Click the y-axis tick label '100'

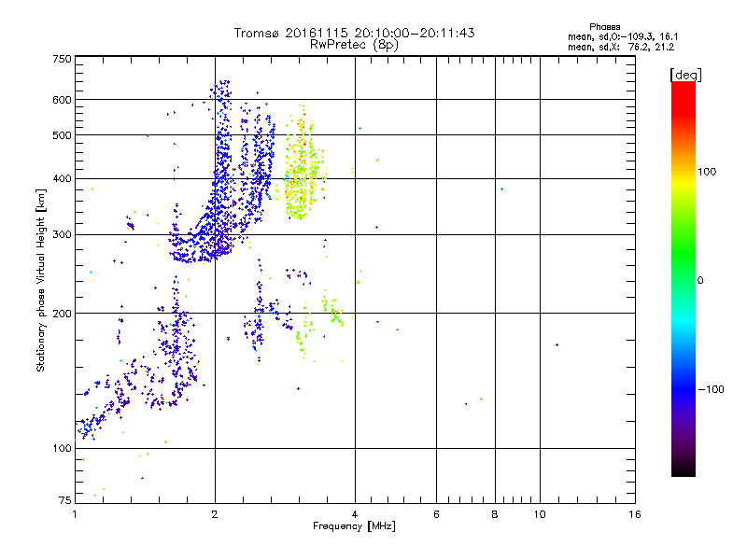click(x=62, y=449)
